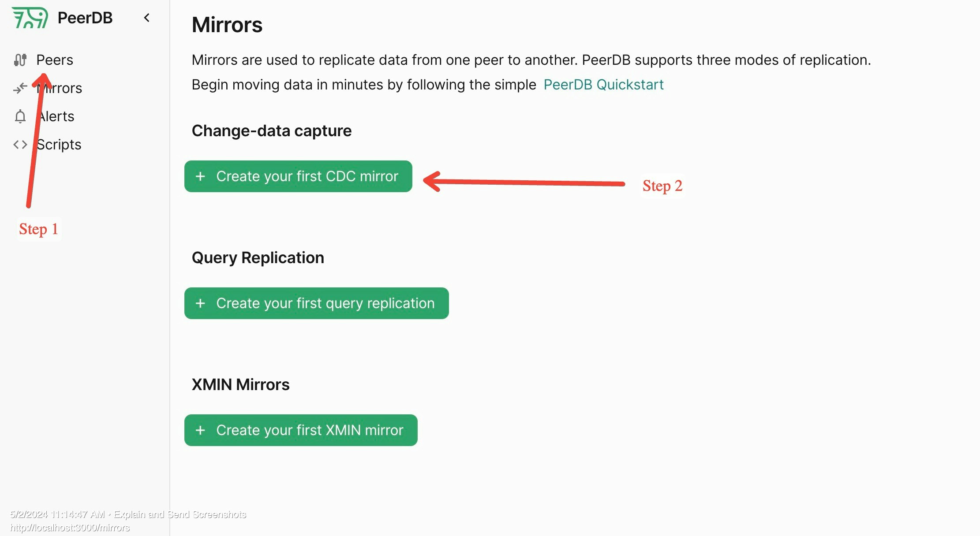Follow the PeerDB Quickstart link
The width and height of the screenshot is (980, 536).
tap(603, 84)
